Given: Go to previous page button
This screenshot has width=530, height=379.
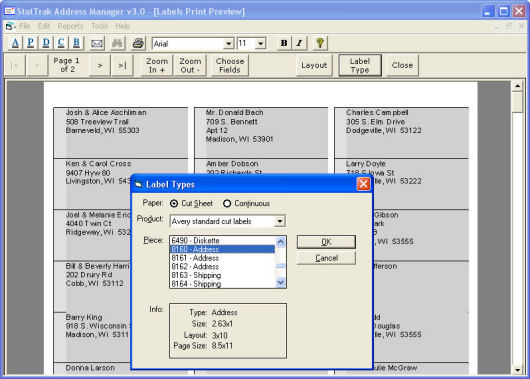Looking at the screenshot, I should click(x=37, y=65).
